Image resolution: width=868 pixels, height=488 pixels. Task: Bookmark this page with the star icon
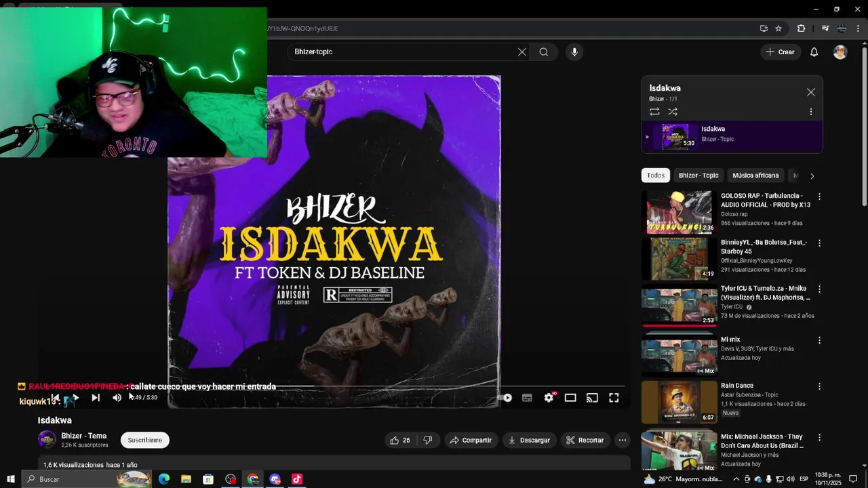tap(778, 28)
